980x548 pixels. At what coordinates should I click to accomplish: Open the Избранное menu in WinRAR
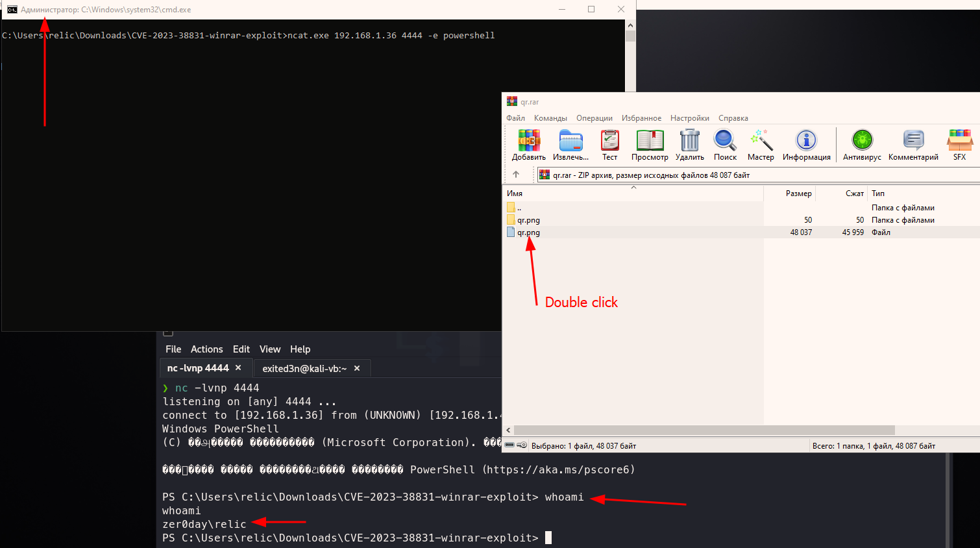[641, 118]
